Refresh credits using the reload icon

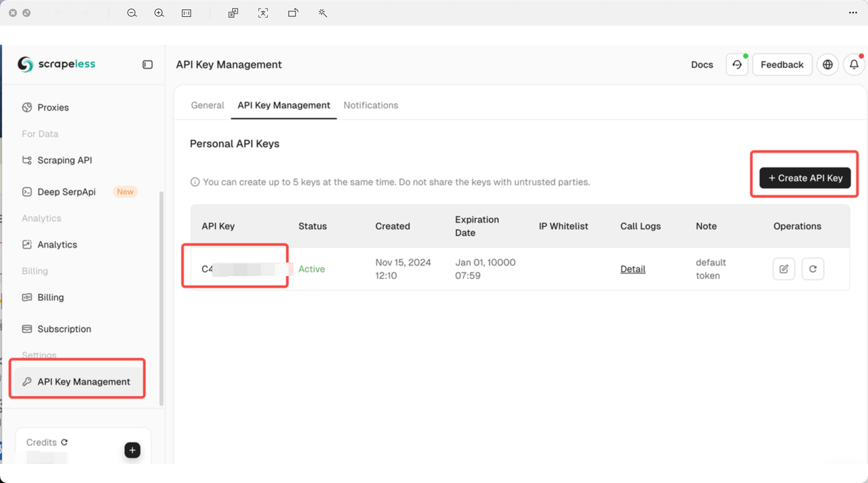[x=64, y=442]
